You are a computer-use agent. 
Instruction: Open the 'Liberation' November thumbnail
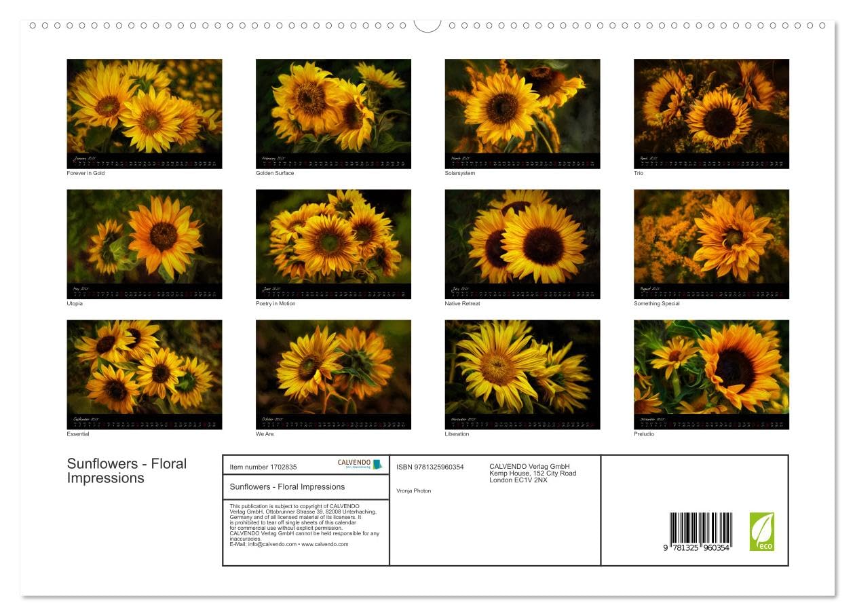522,374
